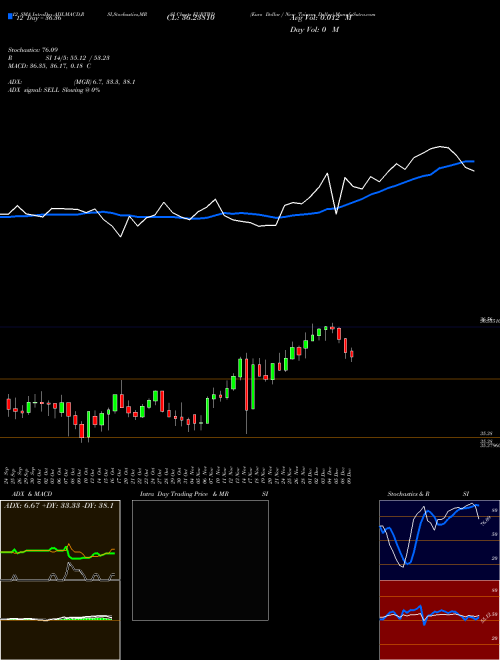This screenshot has width=500, height=660.
Task: Click the 12 Day 36.36 SMA label
Action: (37, 18)
